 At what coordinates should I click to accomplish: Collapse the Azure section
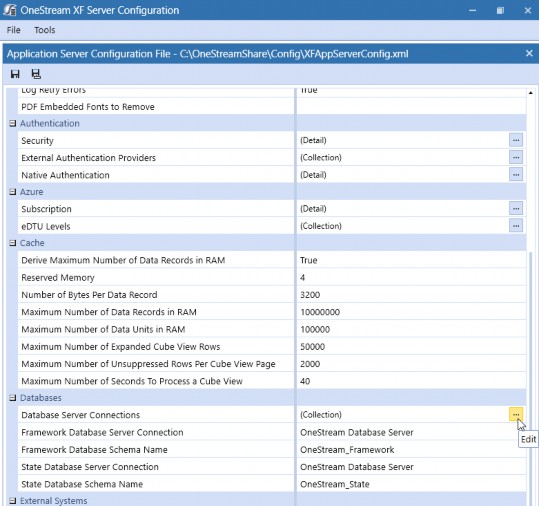click(x=13, y=192)
